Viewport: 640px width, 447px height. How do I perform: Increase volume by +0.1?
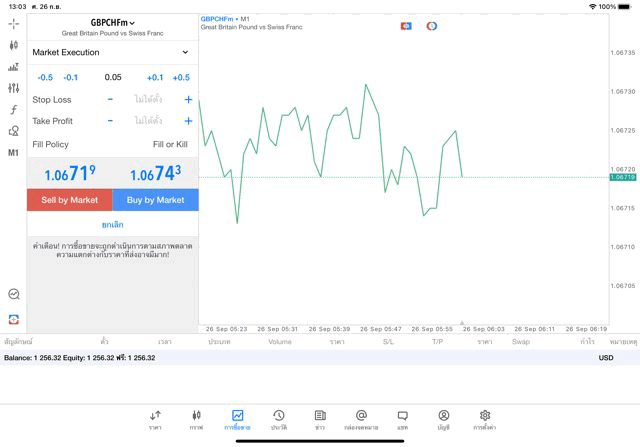(155, 77)
